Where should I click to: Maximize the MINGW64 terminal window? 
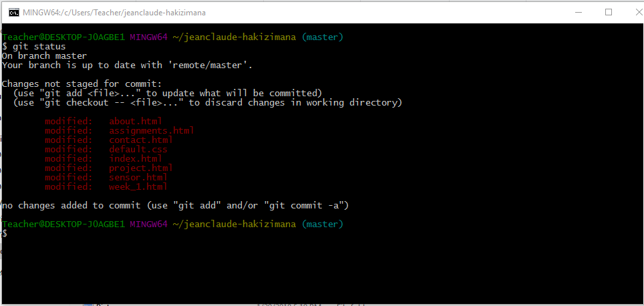coord(609,12)
